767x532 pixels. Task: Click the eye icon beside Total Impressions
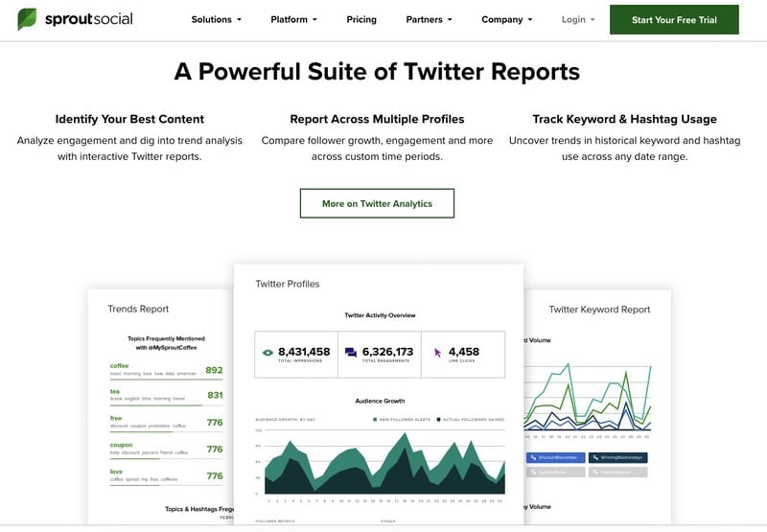click(267, 353)
